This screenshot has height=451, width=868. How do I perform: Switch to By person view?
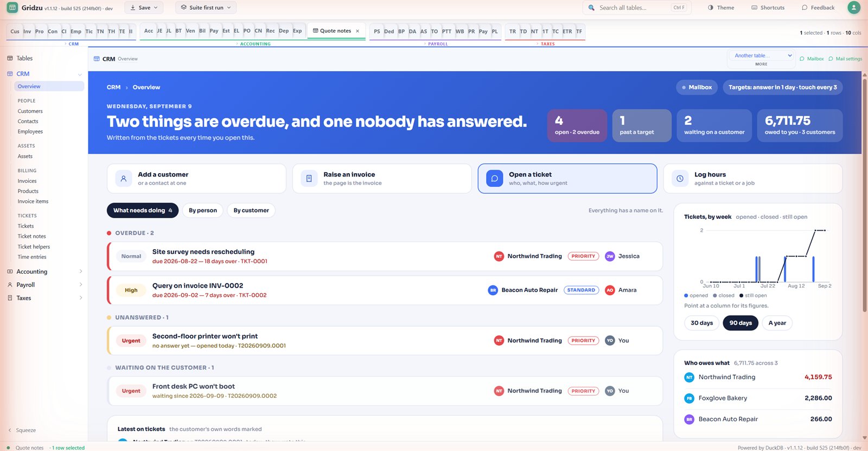click(x=203, y=211)
